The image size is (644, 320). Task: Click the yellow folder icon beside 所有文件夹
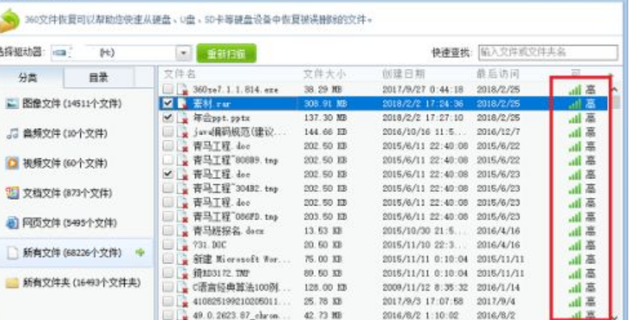[12, 283]
